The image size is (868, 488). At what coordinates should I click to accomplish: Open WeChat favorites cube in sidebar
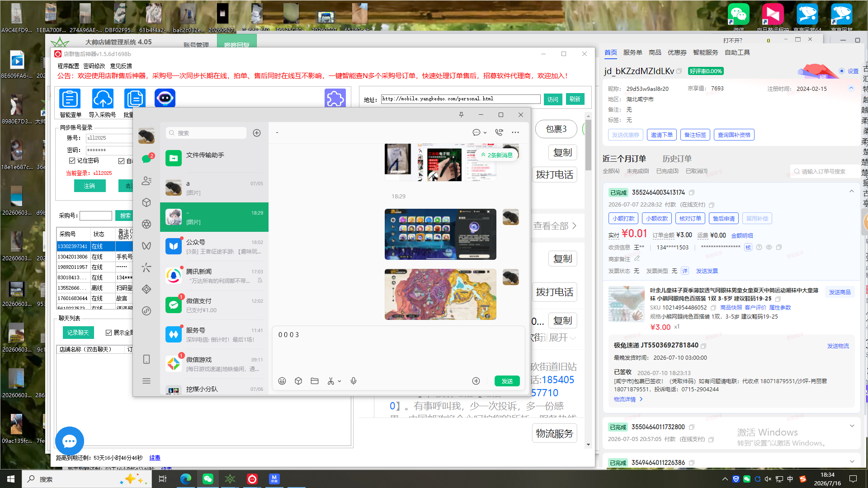[x=146, y=202]
